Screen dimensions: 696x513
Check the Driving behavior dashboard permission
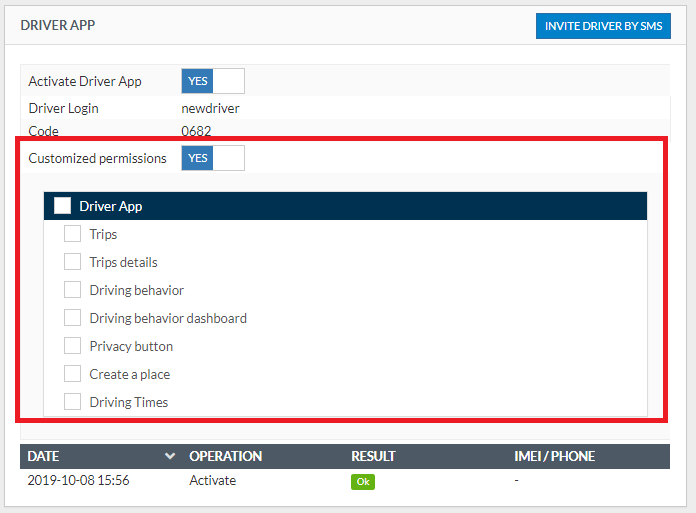tap(72, 318)
